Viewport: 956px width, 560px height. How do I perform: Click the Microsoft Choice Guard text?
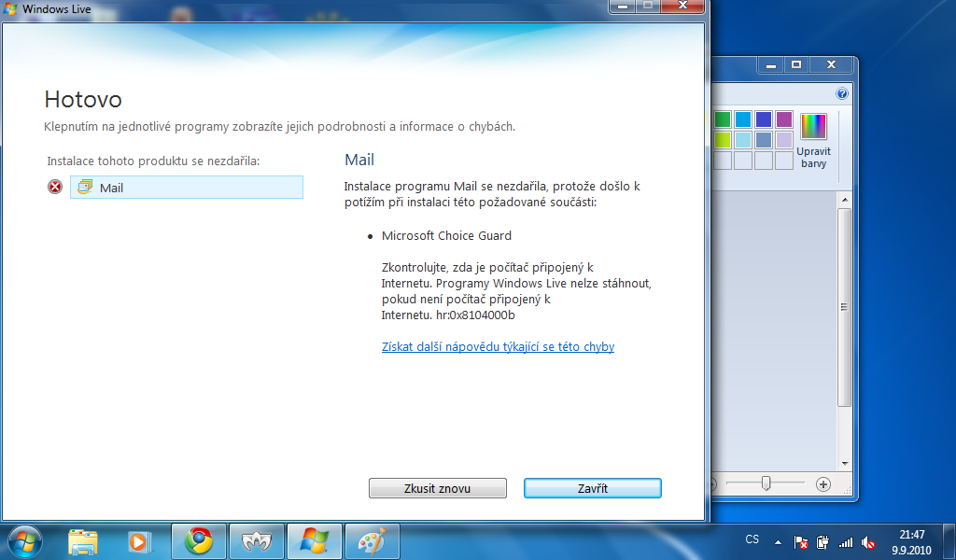coord(446,236)
